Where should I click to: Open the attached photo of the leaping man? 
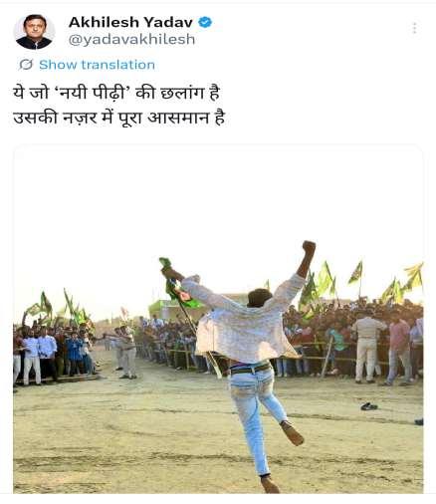click(x=218, y=319)
